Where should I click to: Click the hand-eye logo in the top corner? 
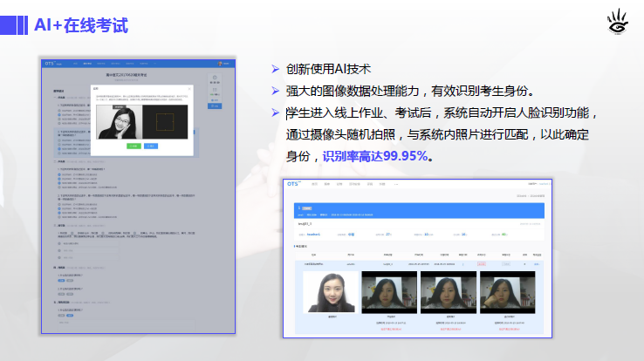pyautogui.click(x=617, y=21)
